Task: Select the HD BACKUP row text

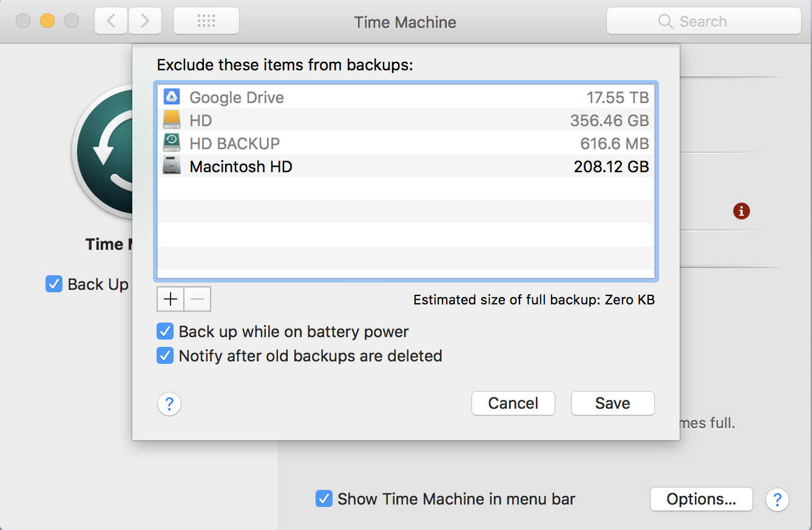Action: coord(235,144)
